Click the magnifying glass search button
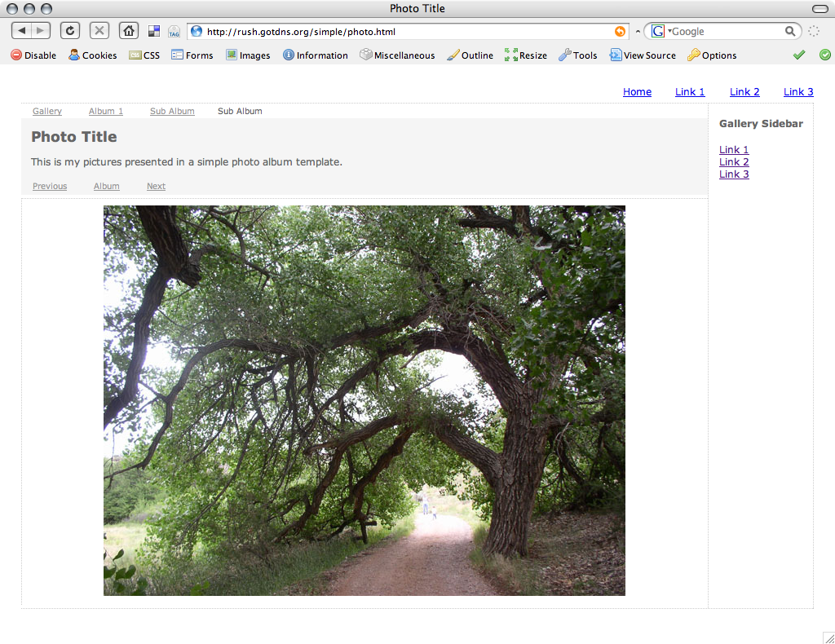The image size is (835, 644). (789, 32)
